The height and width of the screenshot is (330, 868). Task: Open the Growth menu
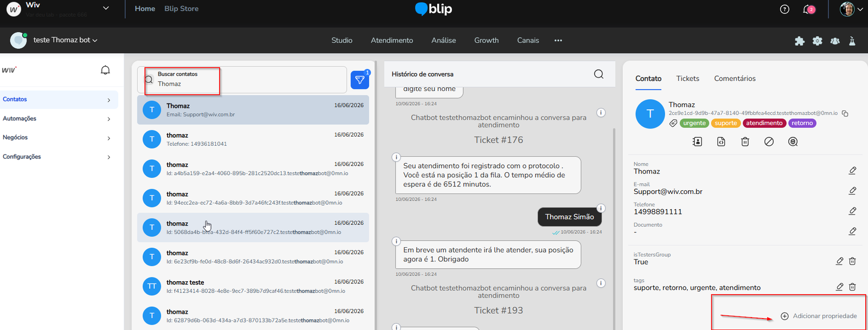pos(487,41)
